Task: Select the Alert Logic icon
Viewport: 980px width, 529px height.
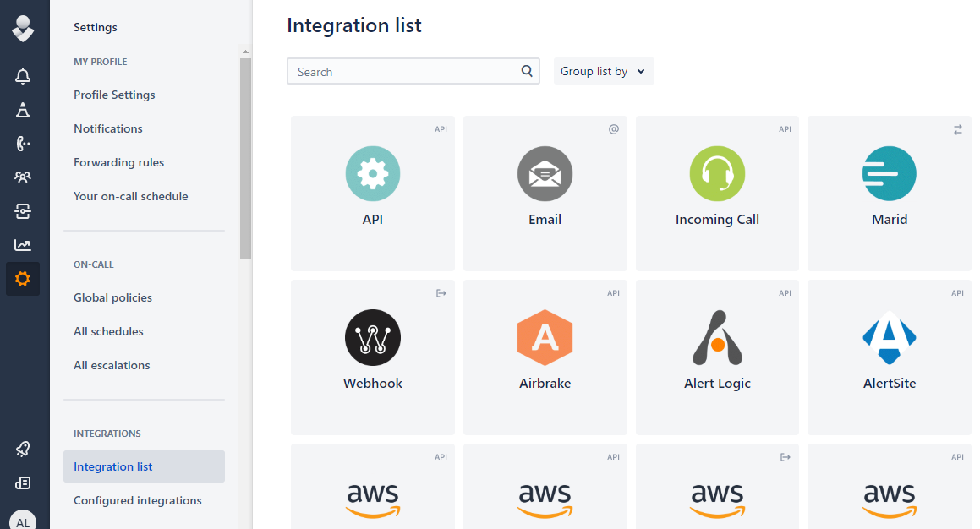Action: pyautogui.click(x=717, y=337)
